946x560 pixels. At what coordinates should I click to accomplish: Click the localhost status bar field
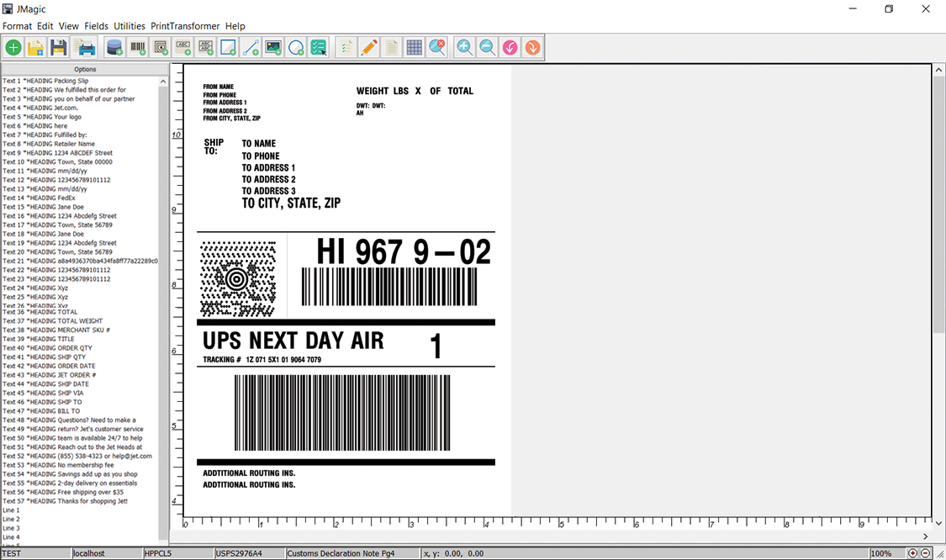click(x=107, y=553)
